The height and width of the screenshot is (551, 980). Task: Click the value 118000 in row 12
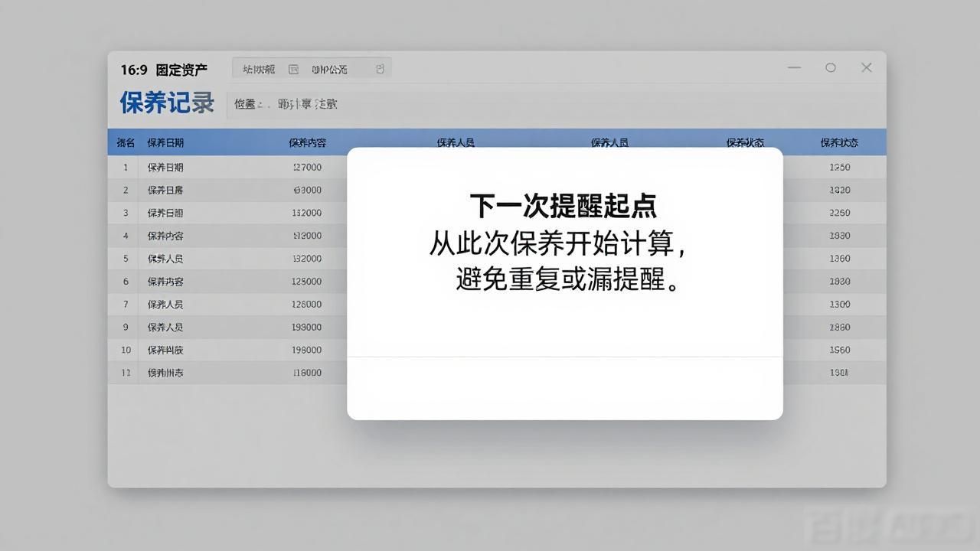coord(307,373)
